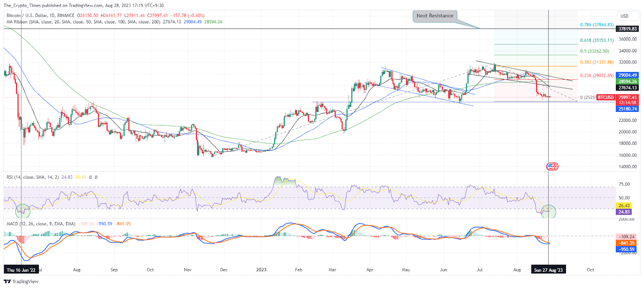Click the blue 29004.49 price-axis label
The image size is (644, 288).
628,75
